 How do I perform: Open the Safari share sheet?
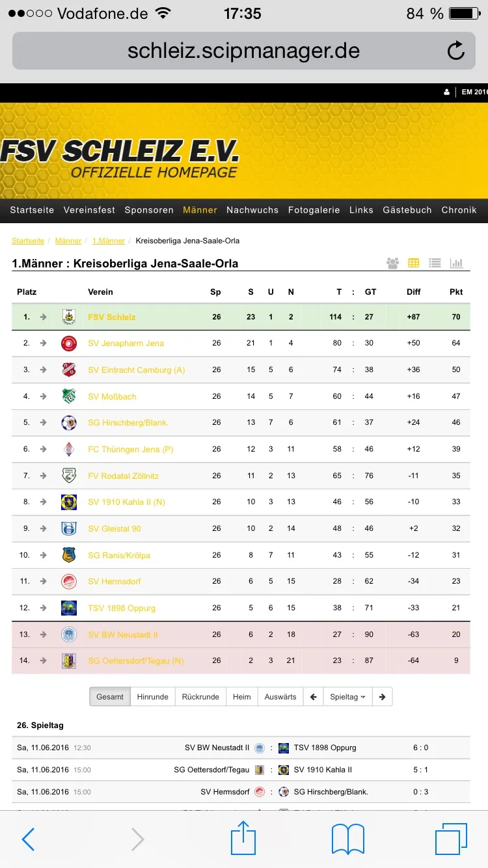243,837
